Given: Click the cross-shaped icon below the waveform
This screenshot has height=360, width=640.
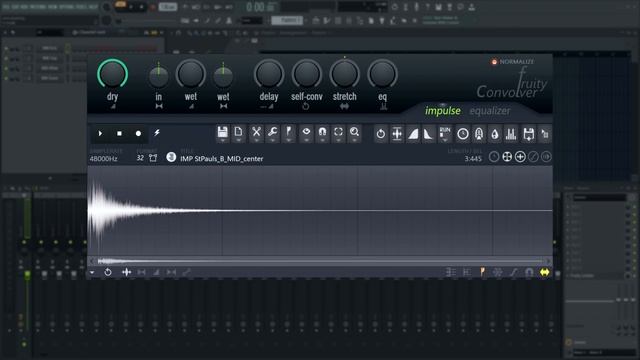Looking at the screenshot, I should (127, 272).
